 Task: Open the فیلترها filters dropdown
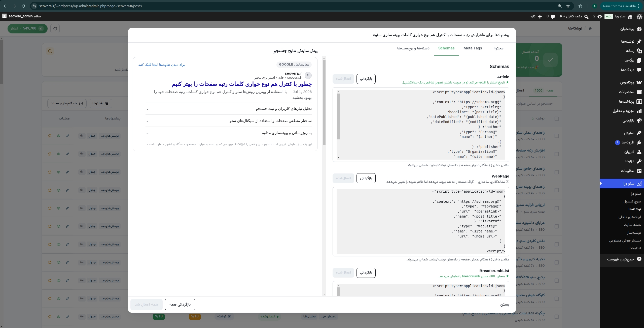(100, 103)
